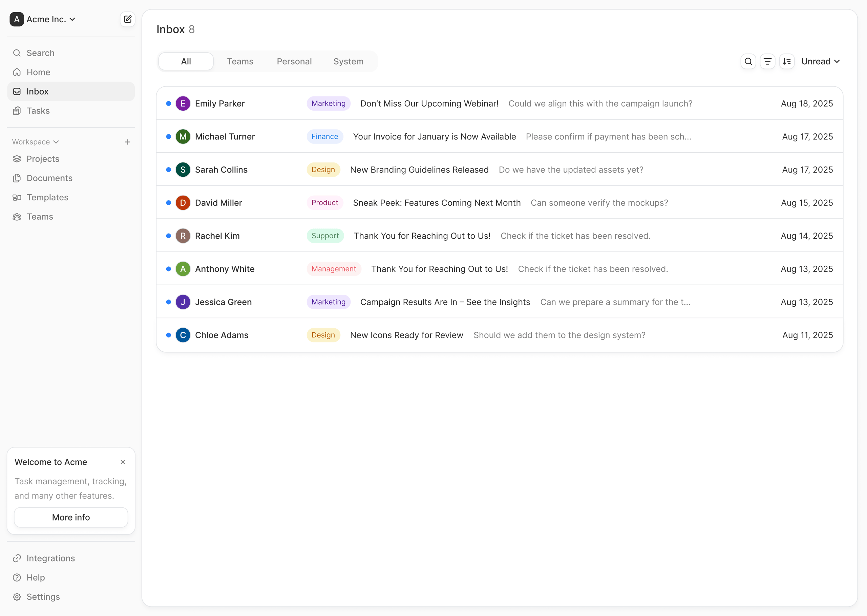Switch to the Teams tab
The height and width of the screenshot is (616, 867).
click(x=240, y=62)
